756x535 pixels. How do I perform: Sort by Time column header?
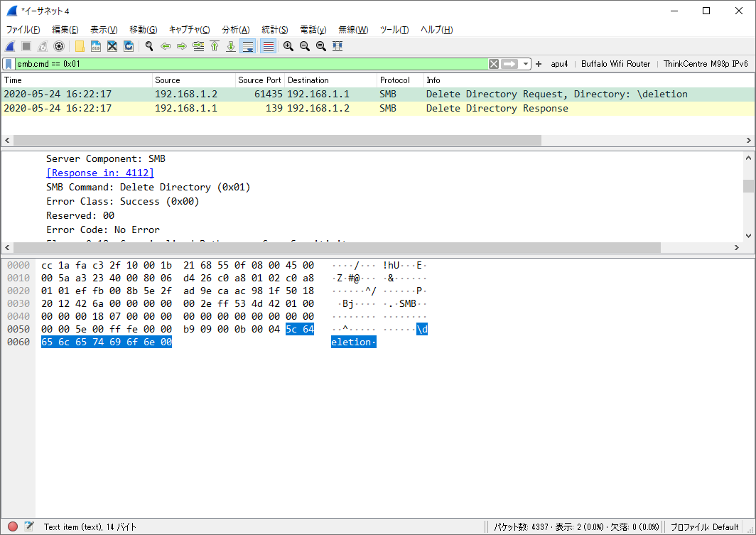tap(77, 80)
